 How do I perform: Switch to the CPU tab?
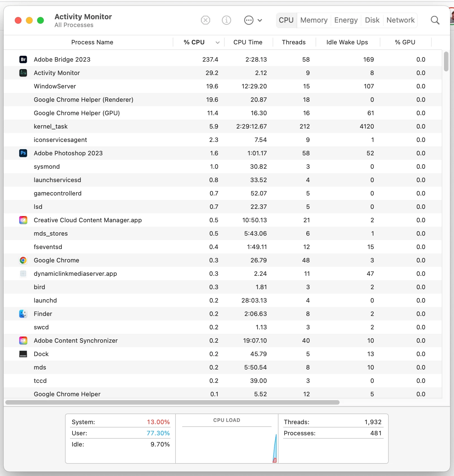point(286,20)
